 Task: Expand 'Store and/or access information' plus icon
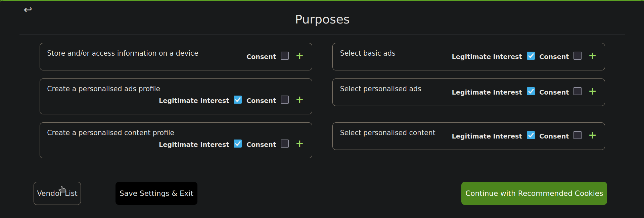pos(300,56)
